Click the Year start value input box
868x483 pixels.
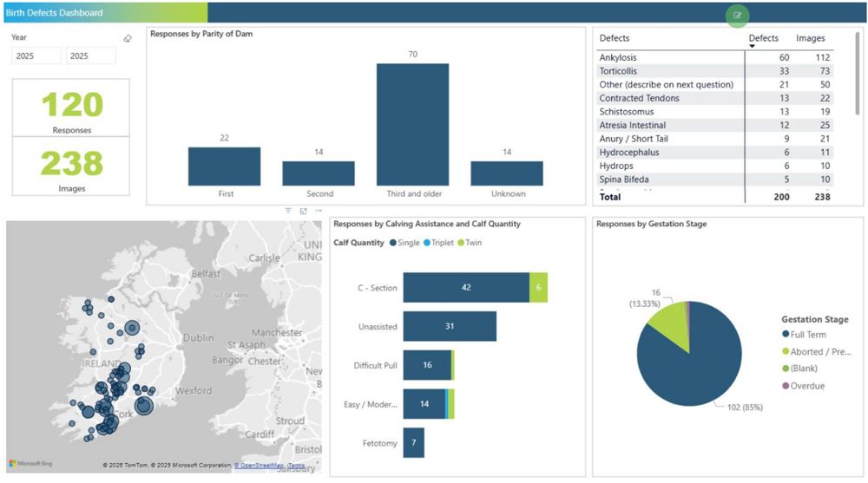[36, 55]
